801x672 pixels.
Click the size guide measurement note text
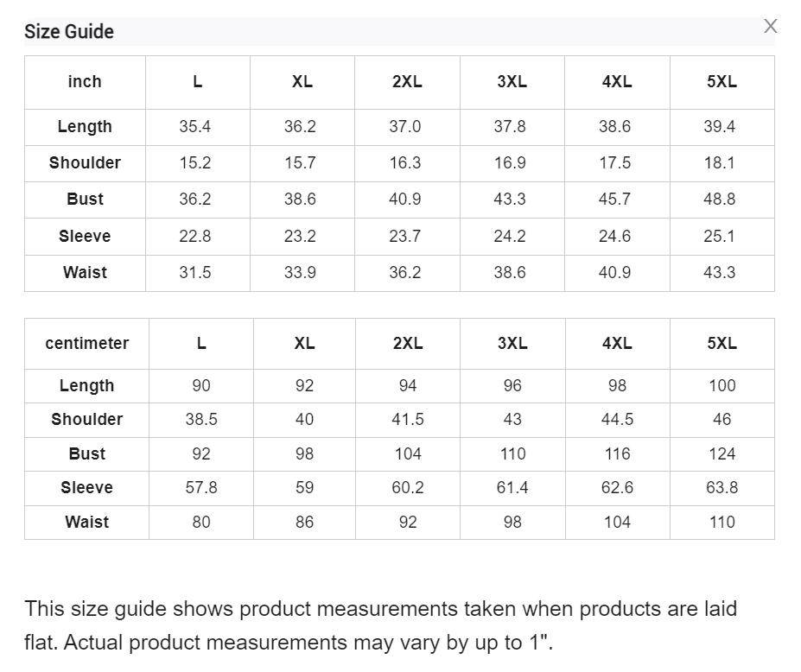pyautogui.click(x=380, y=625)
